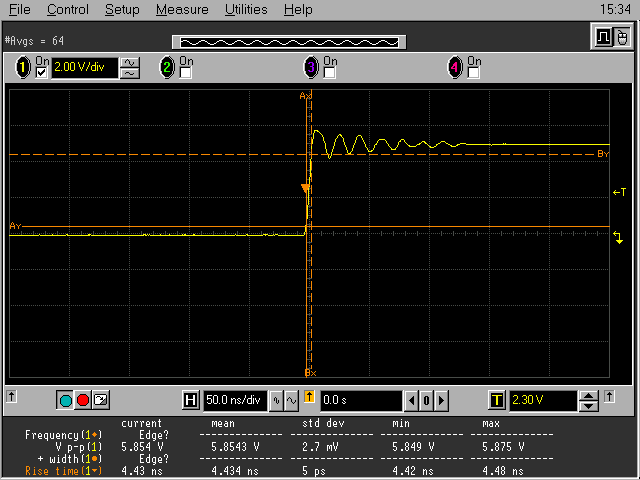Open the Utilities menu
This screenshot has width=640, height=480.
pos(245,9)
